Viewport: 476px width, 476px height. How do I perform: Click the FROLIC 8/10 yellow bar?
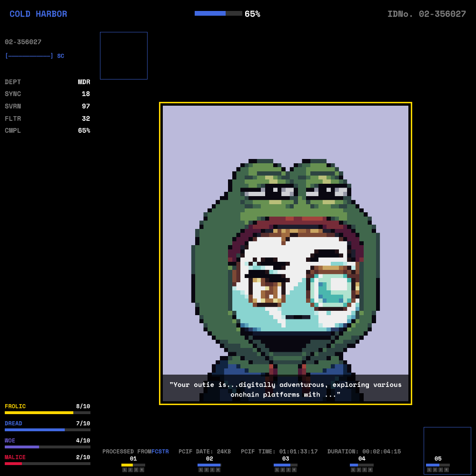tap(47, 413)
